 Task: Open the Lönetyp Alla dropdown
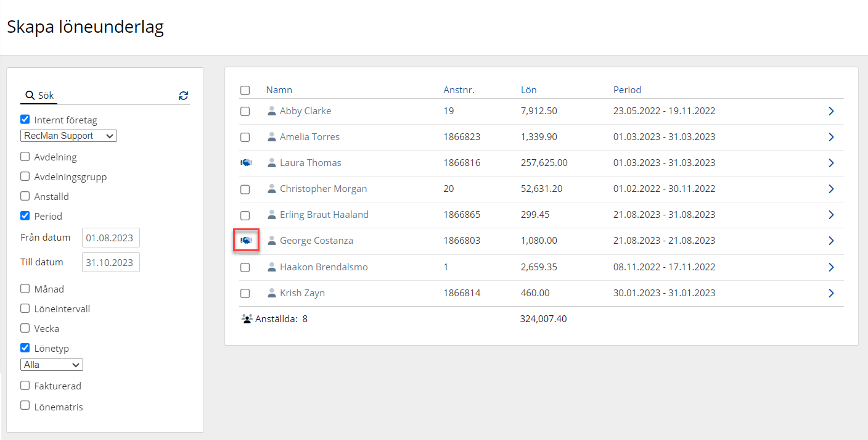click(52, 365)
